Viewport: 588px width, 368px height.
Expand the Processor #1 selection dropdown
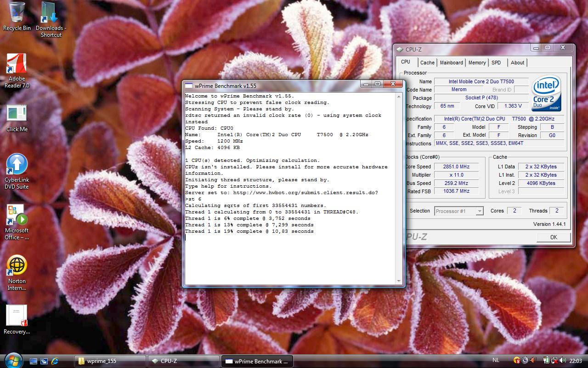[x=480, y=211]
